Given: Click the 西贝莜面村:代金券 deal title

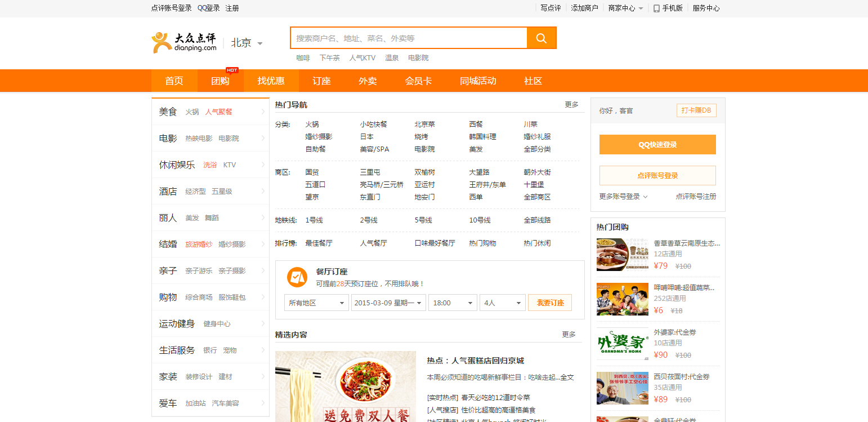Looking at the screenshot, I should [681, 377].
